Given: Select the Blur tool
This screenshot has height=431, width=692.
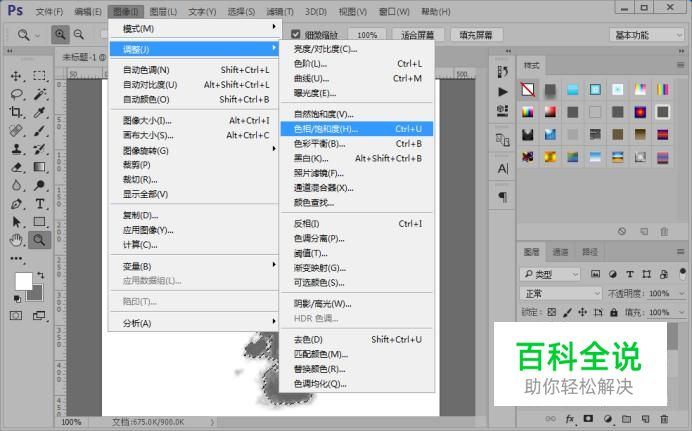Looking at the screenshot, I should (16, 185).
